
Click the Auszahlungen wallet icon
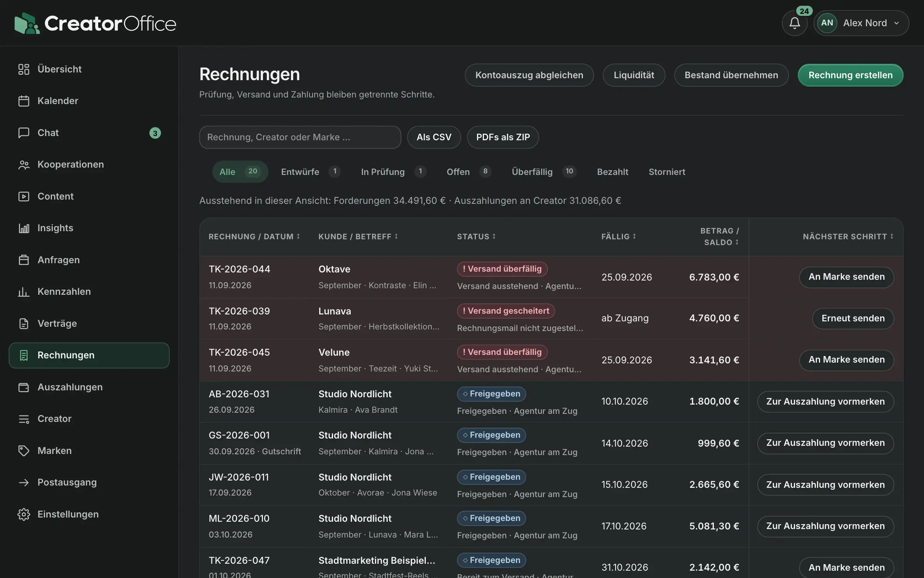[24, 387]
